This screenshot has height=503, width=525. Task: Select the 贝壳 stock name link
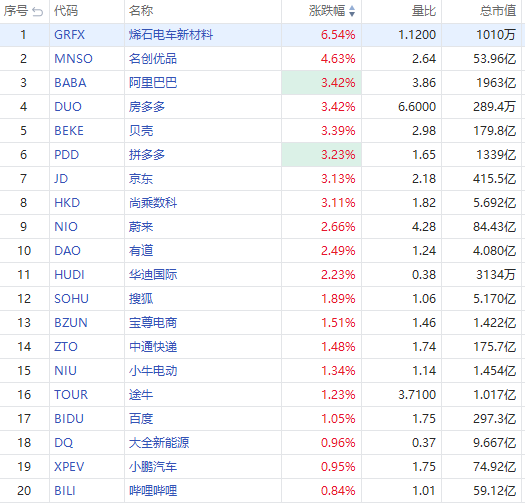tap(141, 131)
